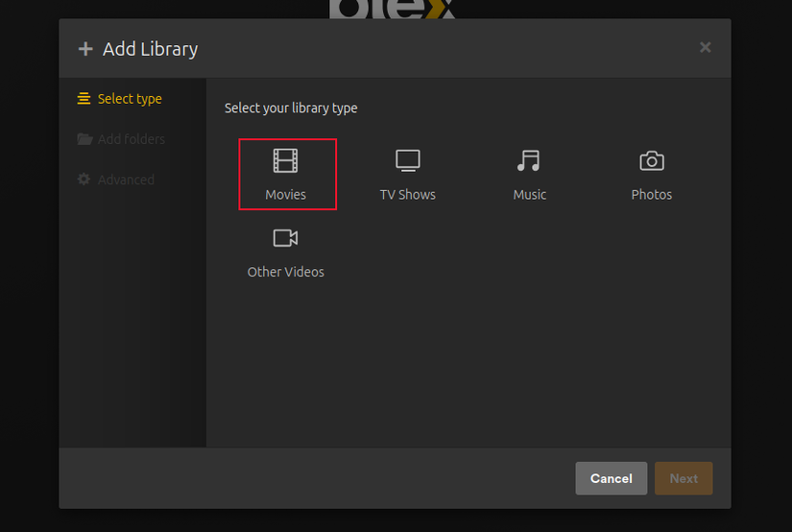792x532 pixels.
Task: Select the Movies film strip icon
Action: coord(285,160)
